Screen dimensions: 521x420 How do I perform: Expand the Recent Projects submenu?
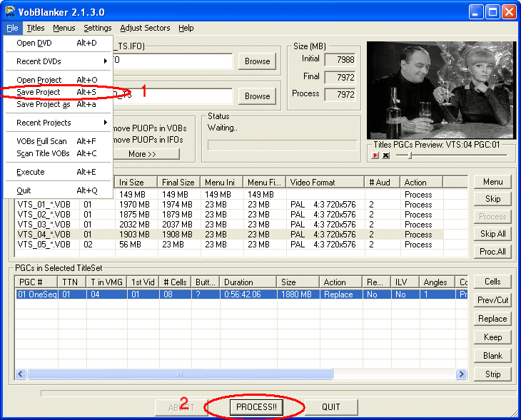58,123
